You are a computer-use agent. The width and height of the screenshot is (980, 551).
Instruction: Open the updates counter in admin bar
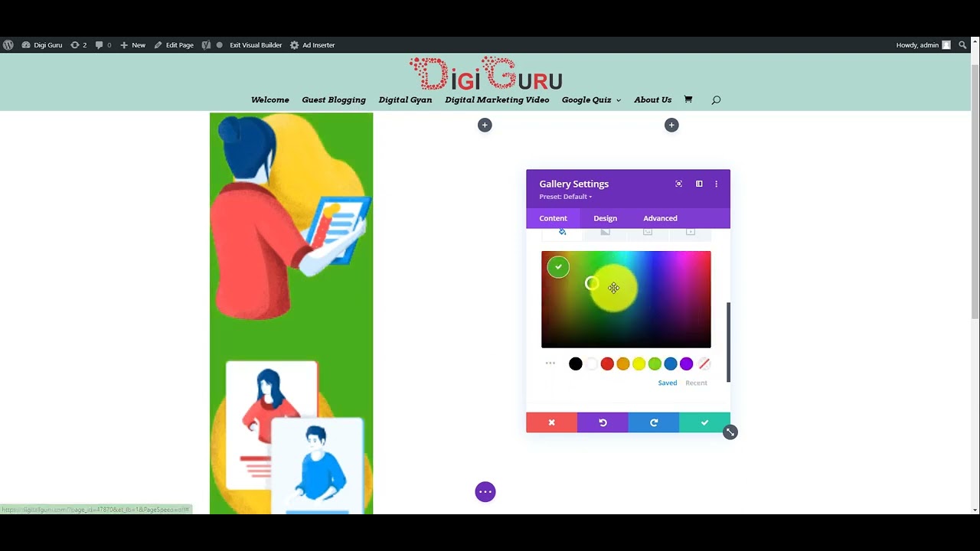[78, 45]
